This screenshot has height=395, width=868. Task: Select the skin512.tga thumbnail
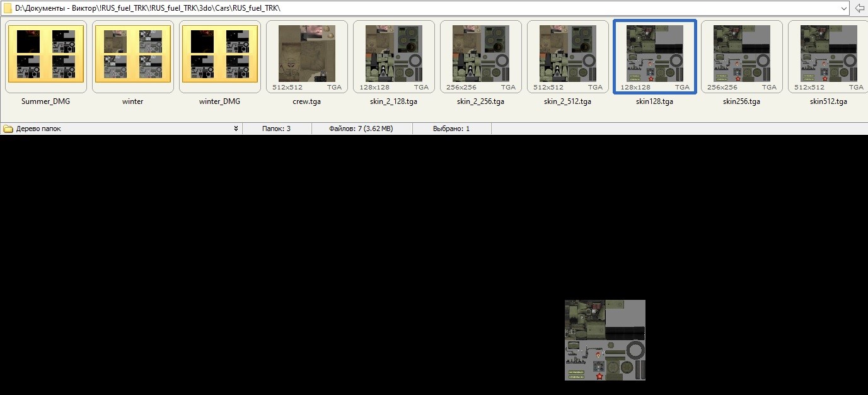(829, 57)
